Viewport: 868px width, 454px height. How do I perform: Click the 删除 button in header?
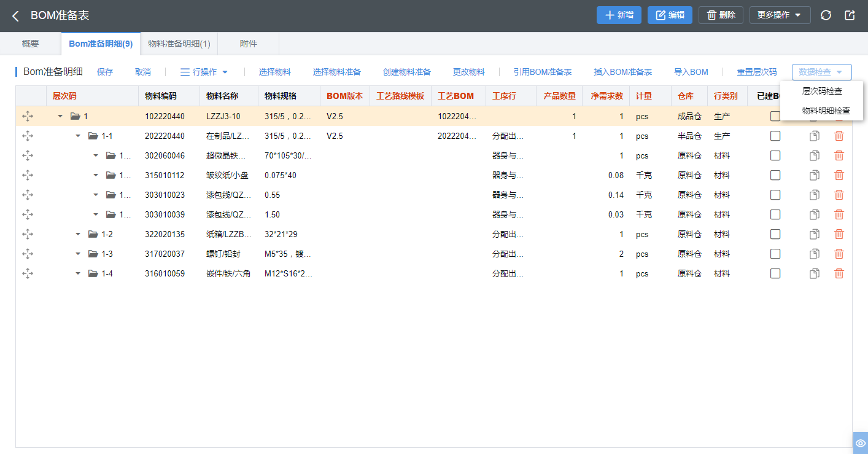click(721, 15)
